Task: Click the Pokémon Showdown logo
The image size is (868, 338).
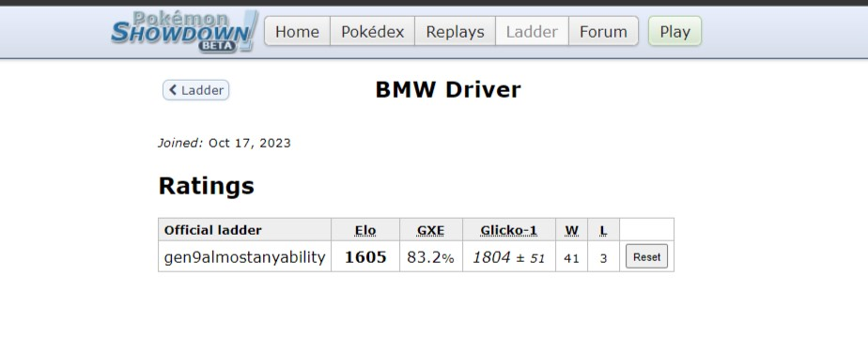Action: [184, 32]
